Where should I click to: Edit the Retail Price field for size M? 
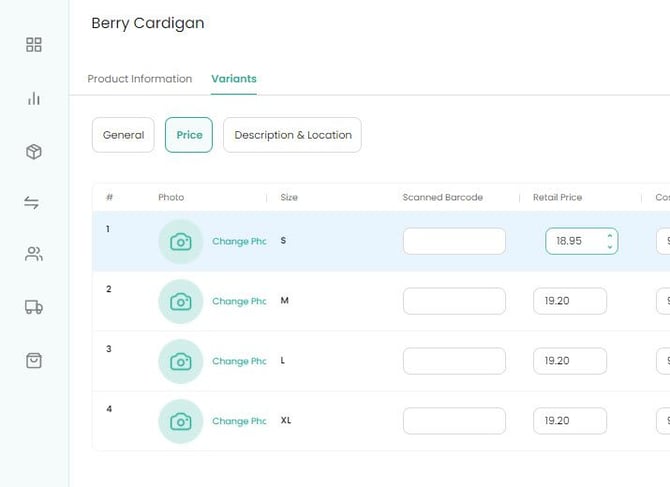click(569, 301)
